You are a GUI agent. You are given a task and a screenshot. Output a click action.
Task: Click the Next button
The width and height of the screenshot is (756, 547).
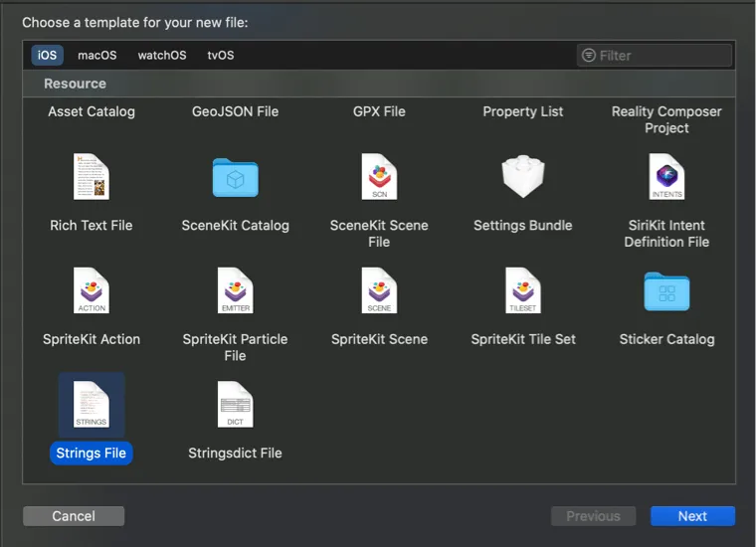[x=692, y=516]
